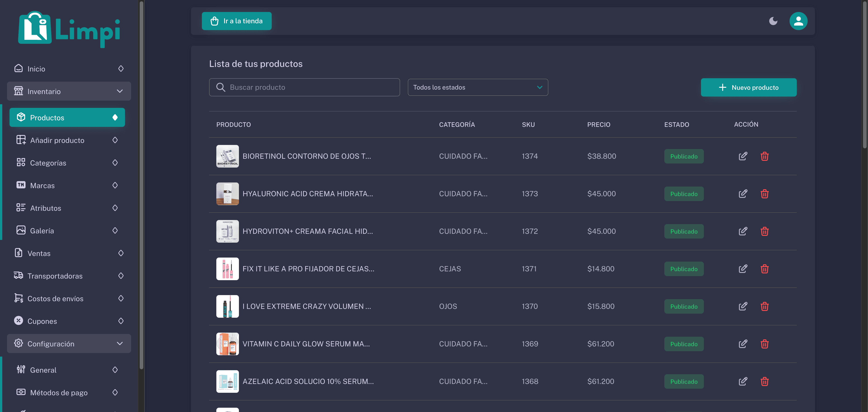This screenshot has height=412, width=868.
Task: Collapse the Configuración sidebar section
Action: pos(69,343)
